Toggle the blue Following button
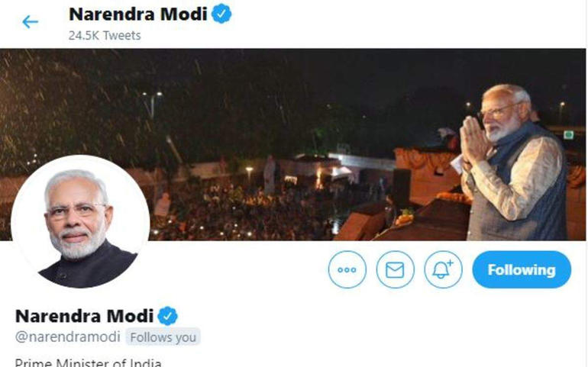588x367 pixels. [x=522, y=270]
